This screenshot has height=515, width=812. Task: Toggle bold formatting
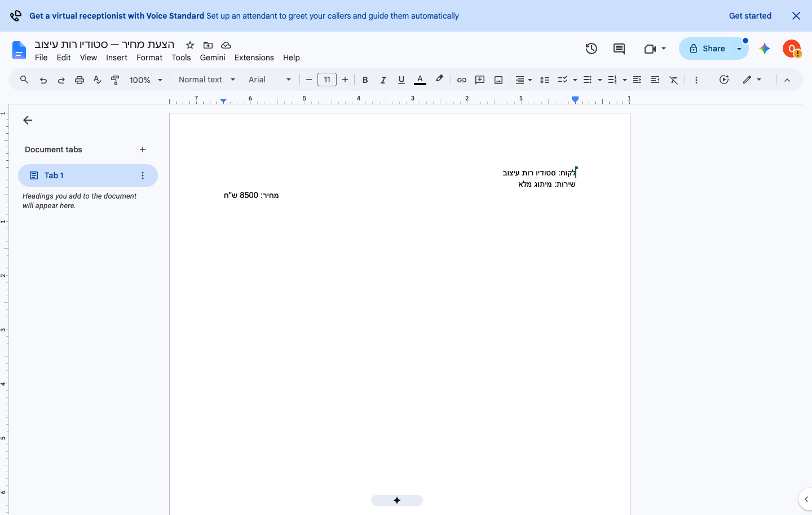365,80
